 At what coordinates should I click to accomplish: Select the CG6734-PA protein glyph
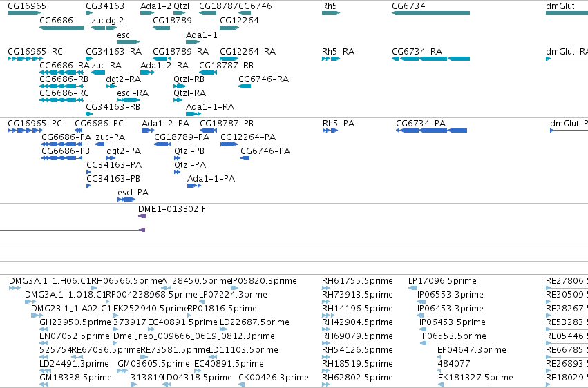click(x=432, y=130)
